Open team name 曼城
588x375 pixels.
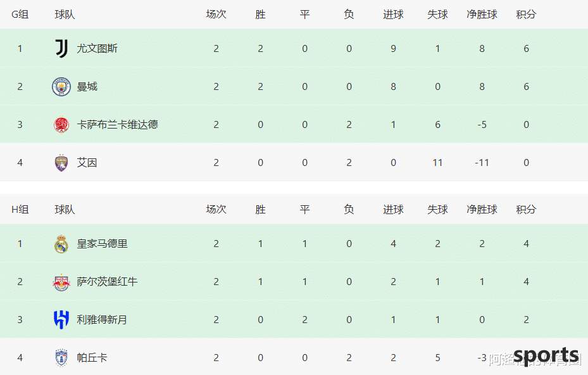point(87,87)
